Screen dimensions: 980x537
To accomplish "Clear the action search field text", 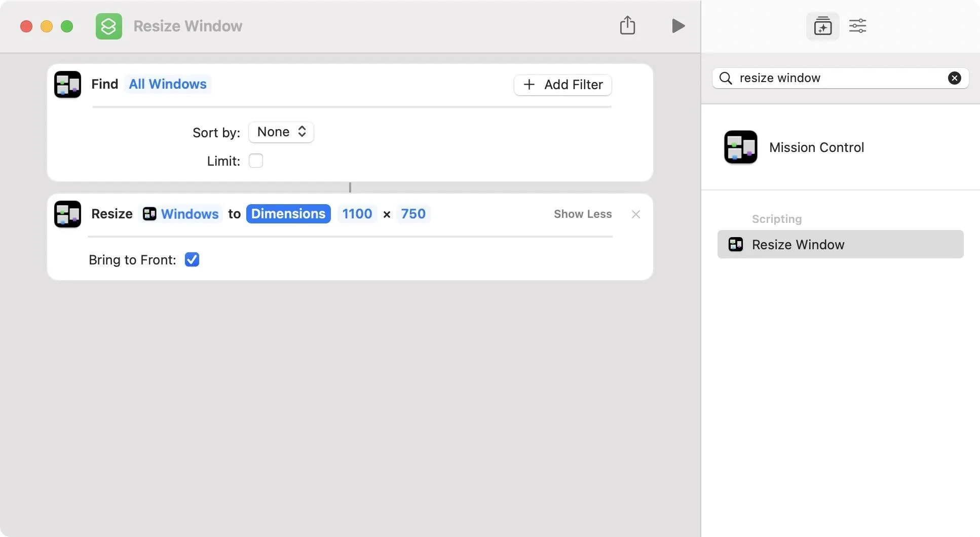I will tap(954, 78).
